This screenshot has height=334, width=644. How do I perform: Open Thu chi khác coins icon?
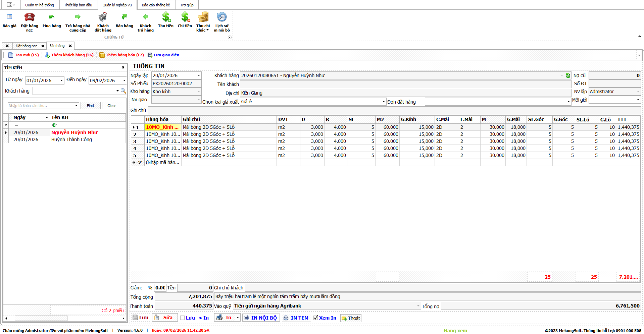click(x=203, y=17)
